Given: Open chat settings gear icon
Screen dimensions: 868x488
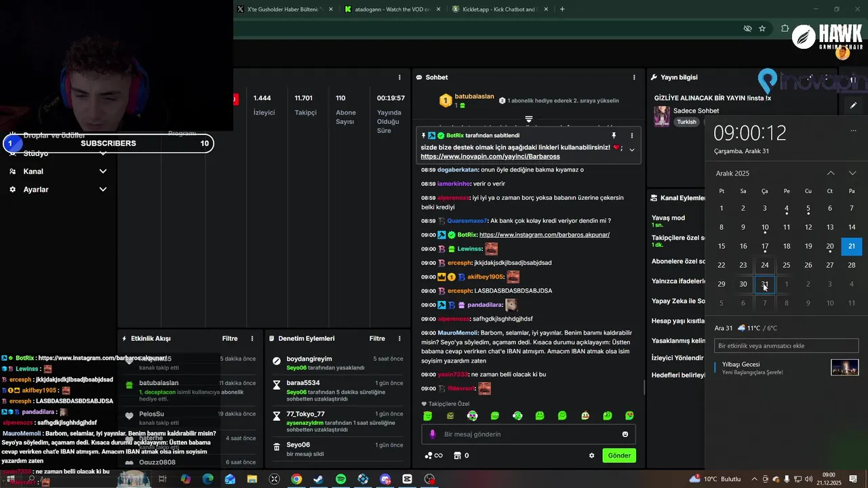Looking at the screenshot, I should click(x=591, y=455).
